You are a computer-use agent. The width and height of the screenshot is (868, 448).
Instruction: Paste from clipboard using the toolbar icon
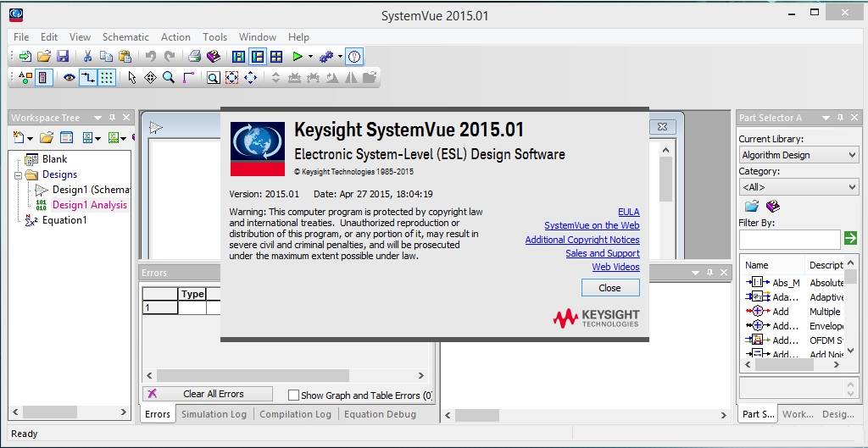tap(125, 57)
